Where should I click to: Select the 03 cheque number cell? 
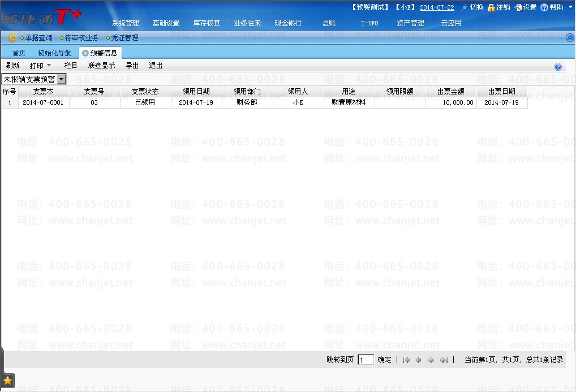pyautogui.click(x=94, y=102)
